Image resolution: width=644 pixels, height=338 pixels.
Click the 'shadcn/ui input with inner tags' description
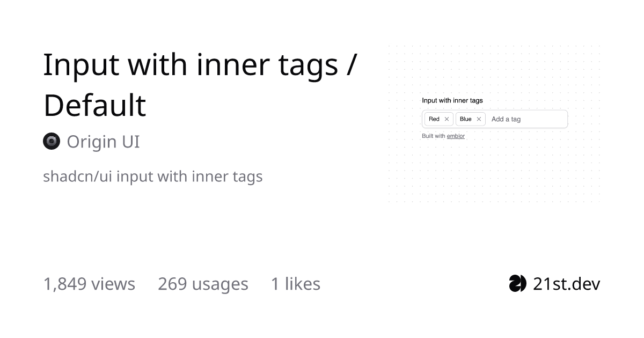pos(153,176)
